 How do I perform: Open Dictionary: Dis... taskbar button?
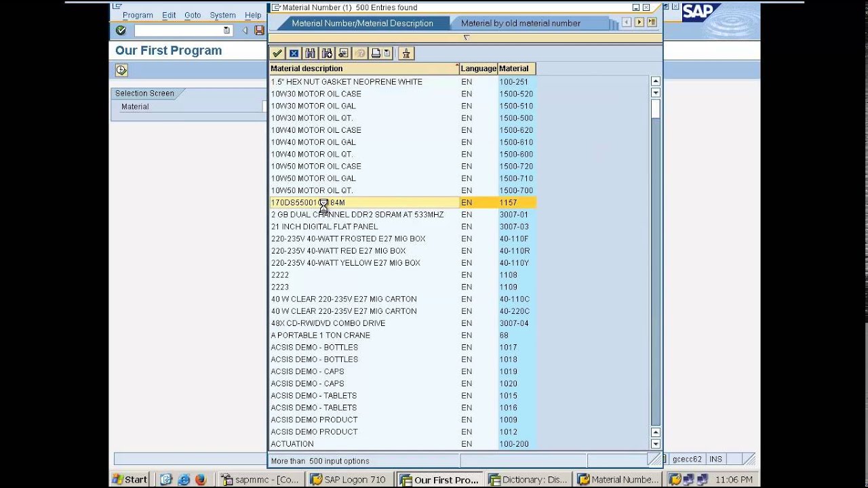coord(529,479)
